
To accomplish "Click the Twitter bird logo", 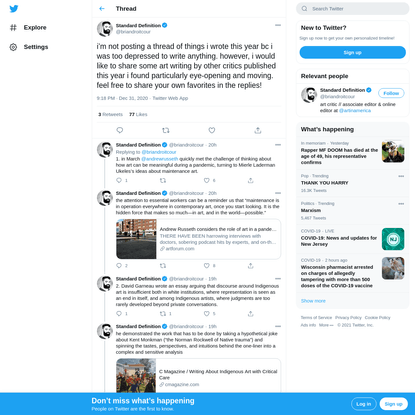I will [x=14, y=9].
